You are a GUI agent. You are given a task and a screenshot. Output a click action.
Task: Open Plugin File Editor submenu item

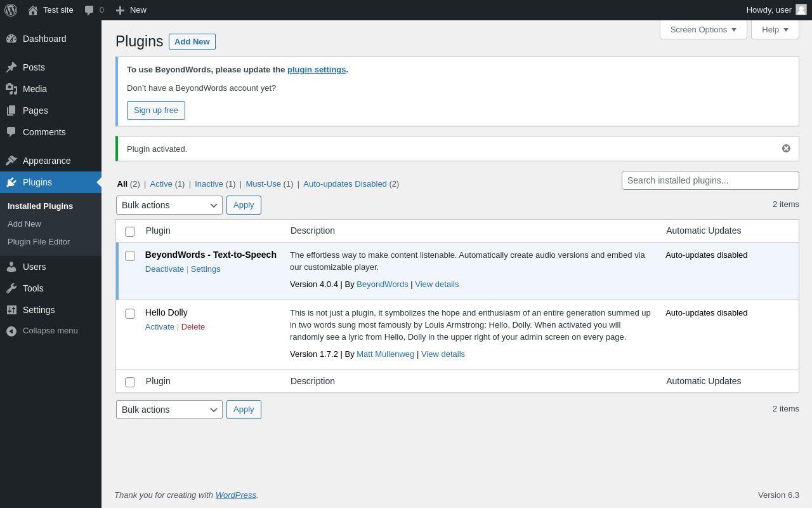(39, 242)
